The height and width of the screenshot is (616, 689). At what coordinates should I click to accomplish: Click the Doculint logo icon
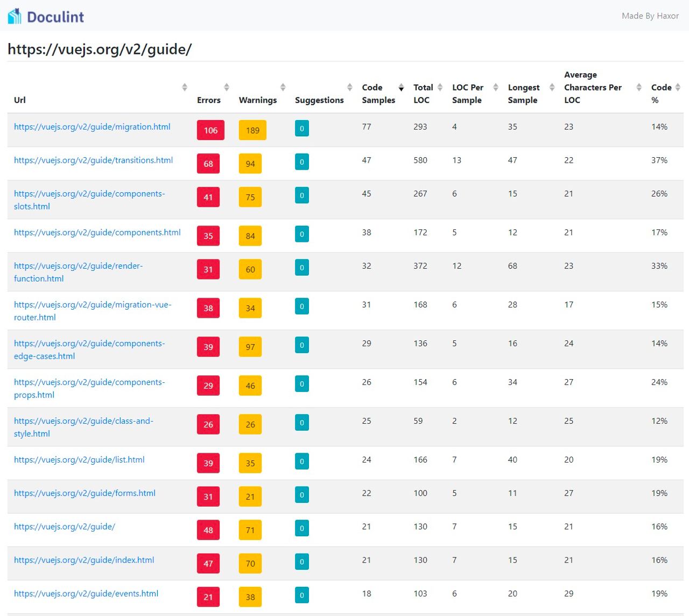coord(15,16)
